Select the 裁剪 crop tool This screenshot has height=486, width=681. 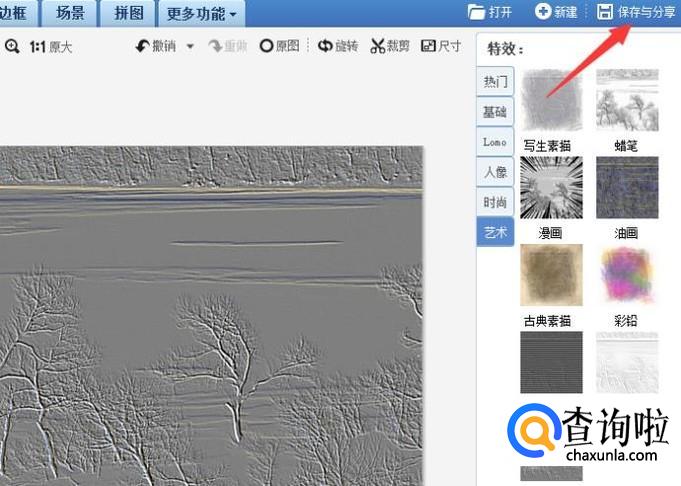click(x=390, y=46)
